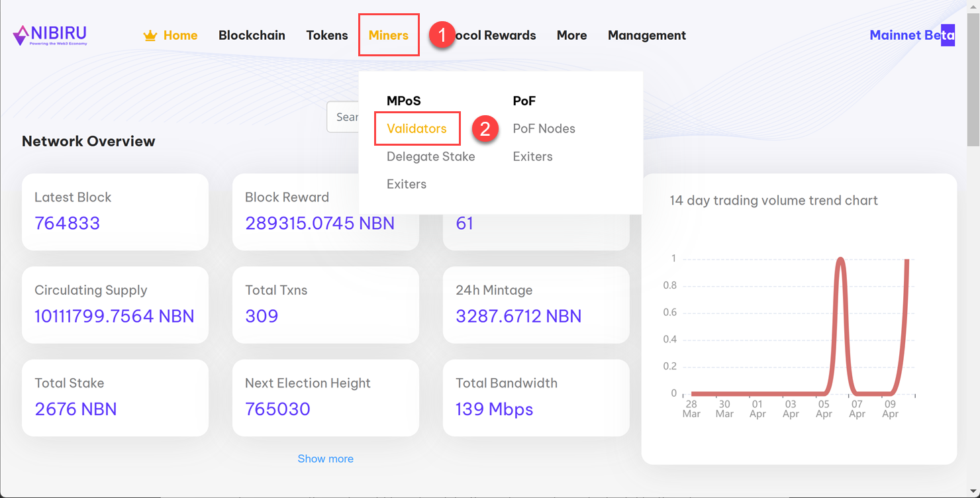Open the Management menu
This screenshot has height=498, width=980.
(x=647, y=35)
